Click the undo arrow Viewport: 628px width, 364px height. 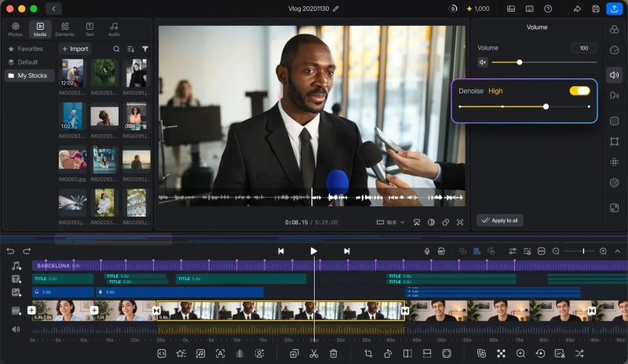tap(10, 251)
